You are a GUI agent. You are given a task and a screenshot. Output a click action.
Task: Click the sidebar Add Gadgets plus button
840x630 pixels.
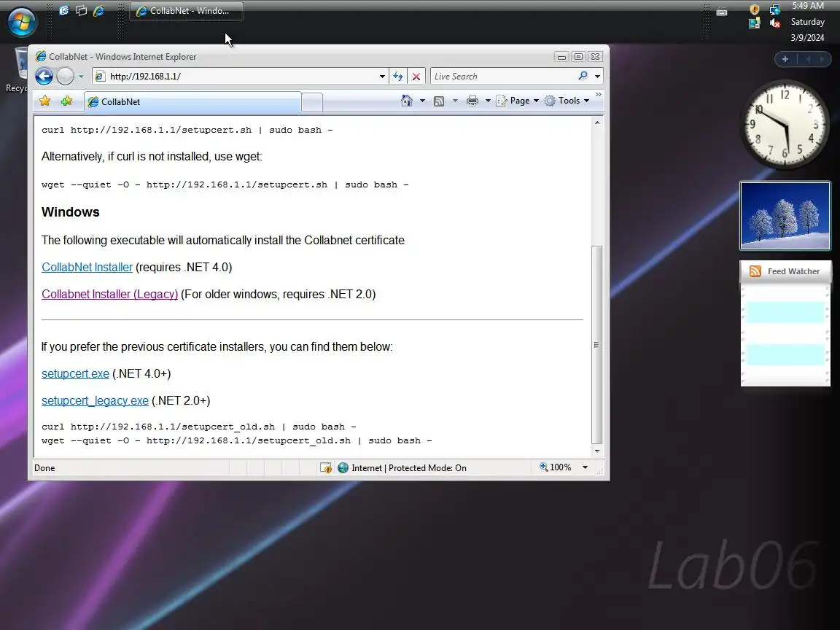click(x=785, y=59)
